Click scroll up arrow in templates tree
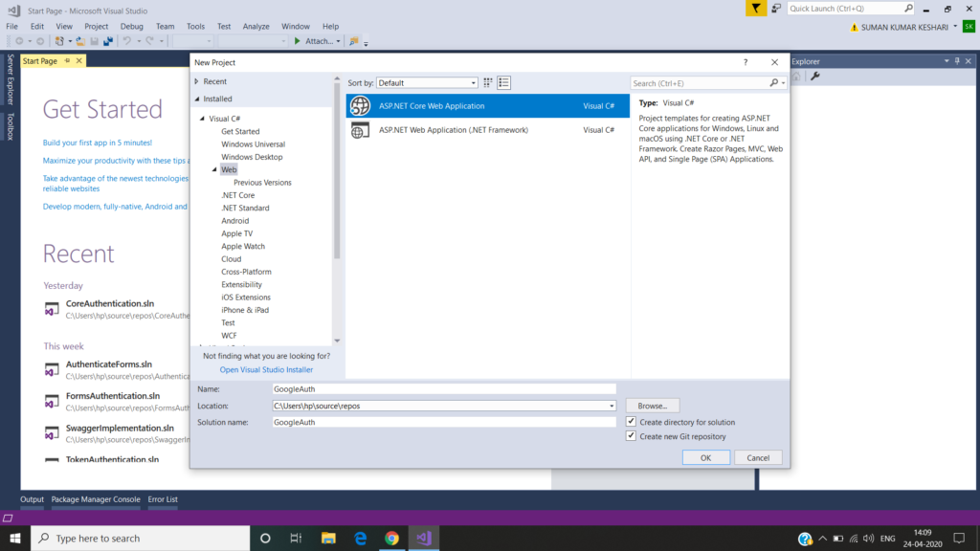The image size is (980, 551). (x=337, y=78)
